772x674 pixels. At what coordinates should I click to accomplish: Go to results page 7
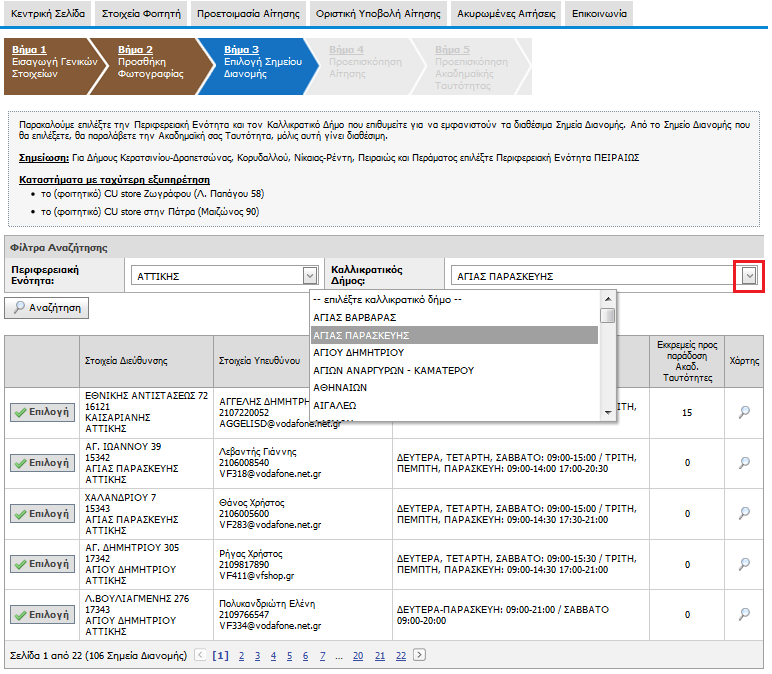[x=322, y=656]
